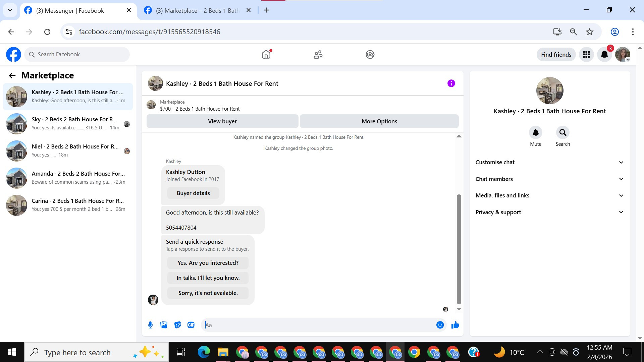Click the voice clip microphone icon

click(x=150, y=325)
